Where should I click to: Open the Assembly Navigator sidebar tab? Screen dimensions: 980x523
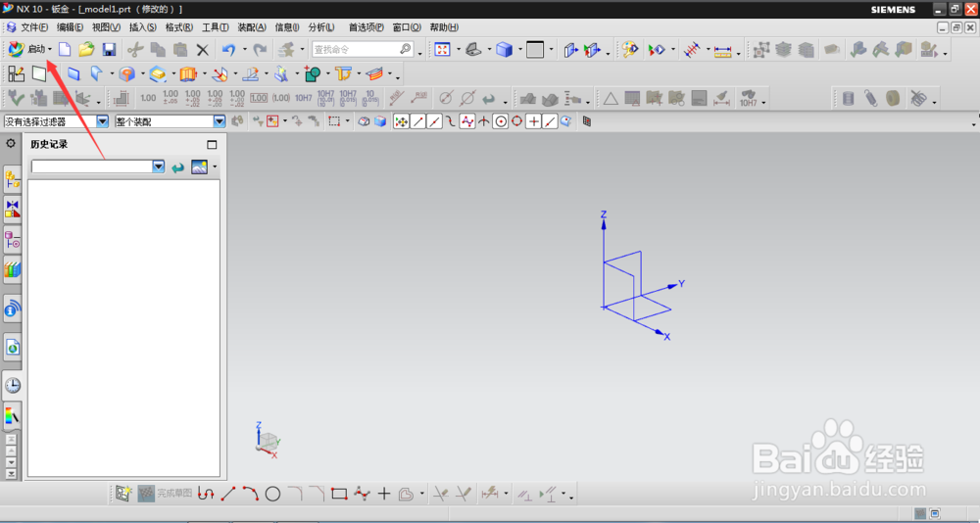[13, 179]
